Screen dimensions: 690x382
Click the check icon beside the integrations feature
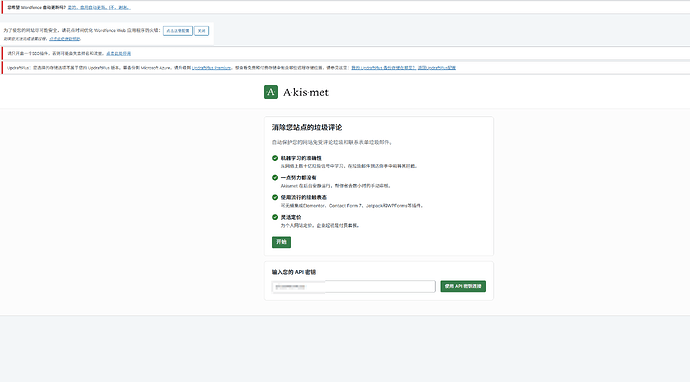tap(275, 198)
